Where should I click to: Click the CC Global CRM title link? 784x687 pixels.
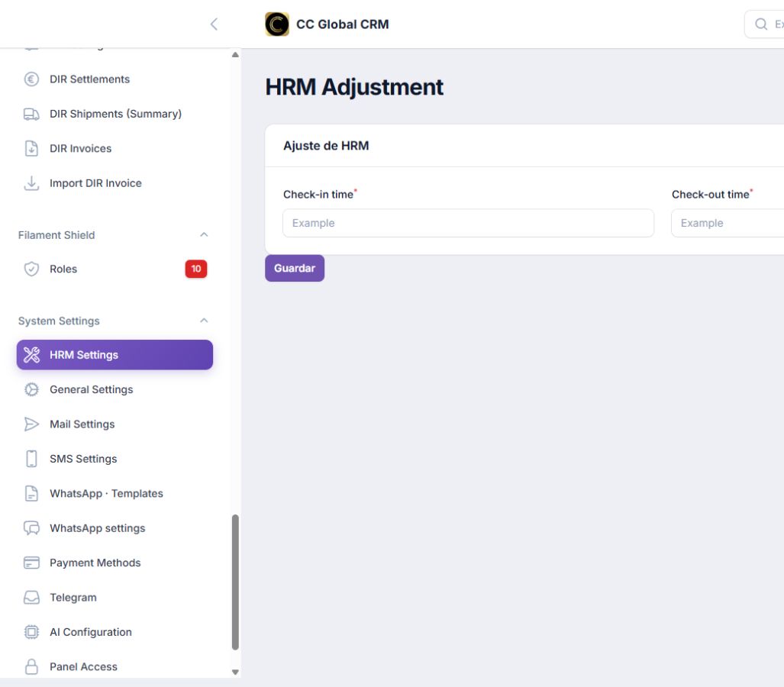click(343, 24)
